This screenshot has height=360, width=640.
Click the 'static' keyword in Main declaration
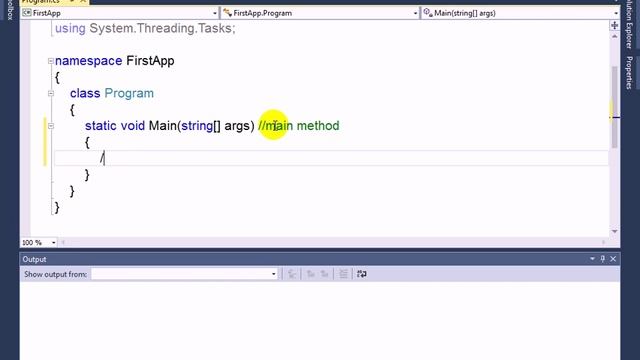100,126
